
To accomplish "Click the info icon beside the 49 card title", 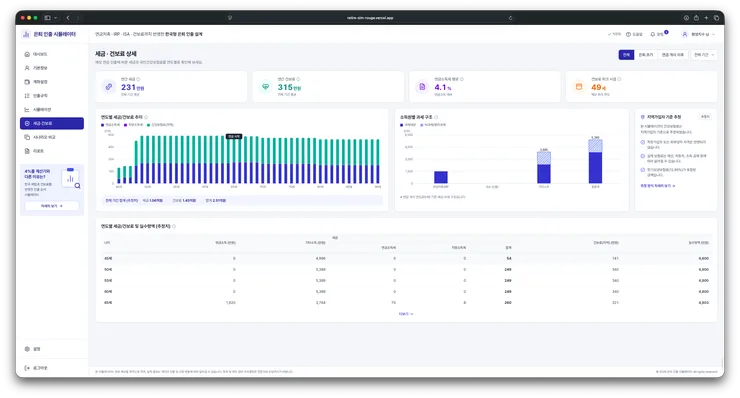I will point(619,79).
